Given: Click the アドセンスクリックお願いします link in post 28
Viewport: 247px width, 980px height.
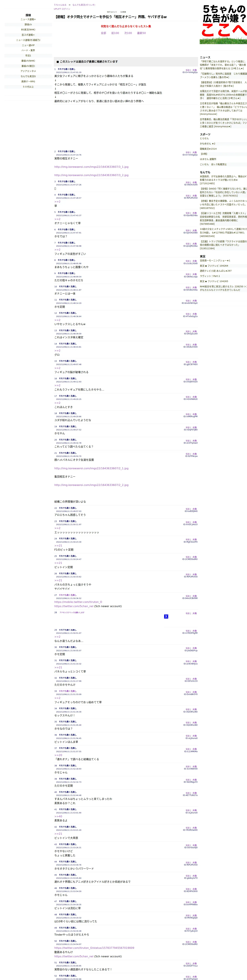Looking at the screenshot, I should [72, 612].
